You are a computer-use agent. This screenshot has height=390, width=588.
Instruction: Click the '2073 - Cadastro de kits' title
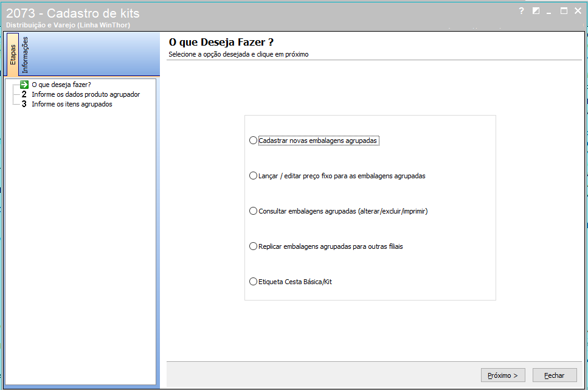click(73, 13)
